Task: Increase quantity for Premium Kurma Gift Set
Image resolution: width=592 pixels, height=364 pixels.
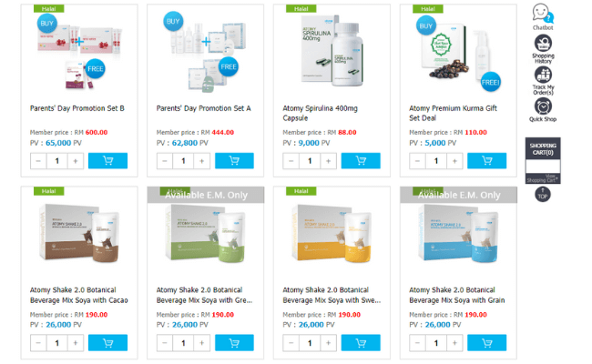Action: pyautogui.click(x=454, y=161)
